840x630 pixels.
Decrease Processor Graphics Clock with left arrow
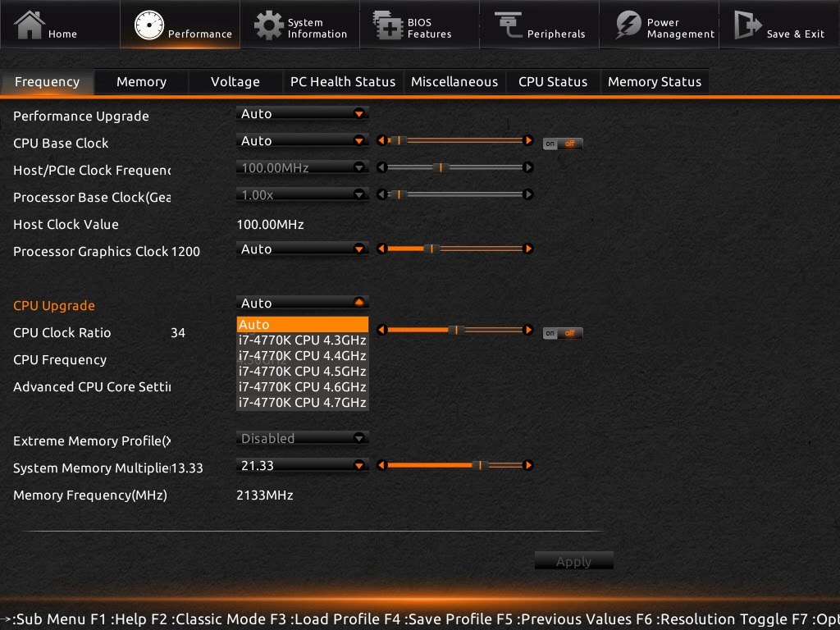click(x=381, y=249)
